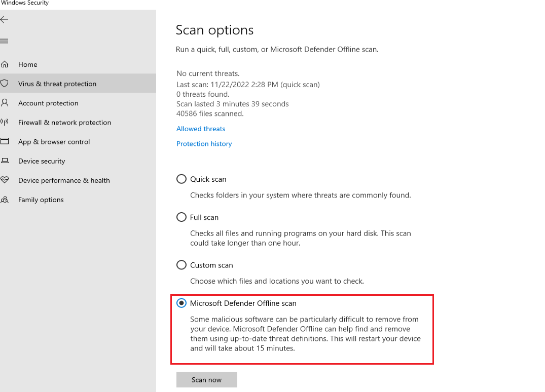The height and width of the screenshot is (392, 545).
Task: Select Microsoft Defender Offline scan option
Action: pyautogui.click(x=181, y=303)
